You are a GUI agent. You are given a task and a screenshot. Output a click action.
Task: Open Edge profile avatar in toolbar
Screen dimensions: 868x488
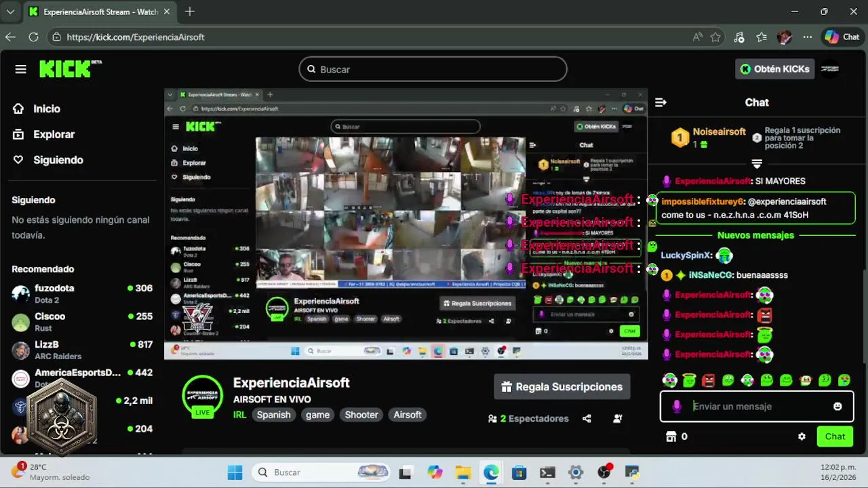pos(785,37)
